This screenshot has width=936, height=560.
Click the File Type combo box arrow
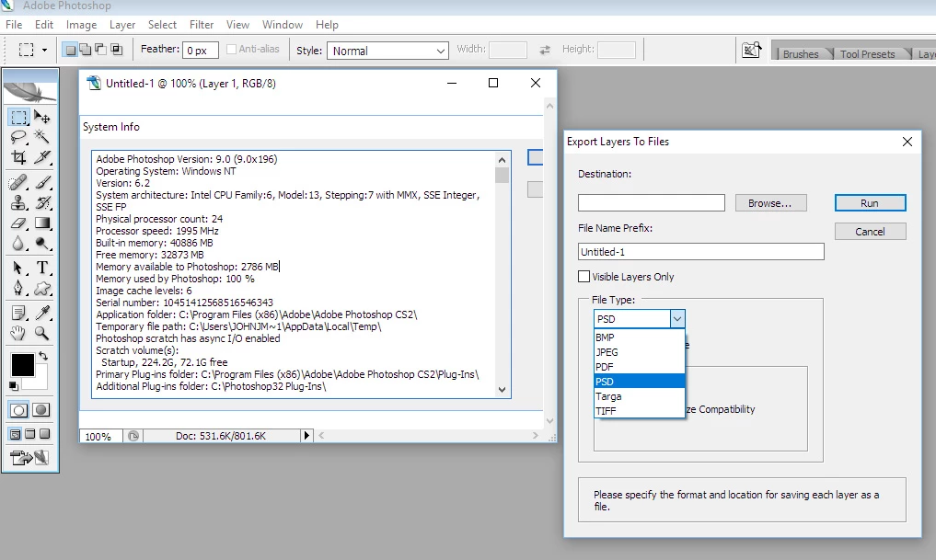point(677,319)
